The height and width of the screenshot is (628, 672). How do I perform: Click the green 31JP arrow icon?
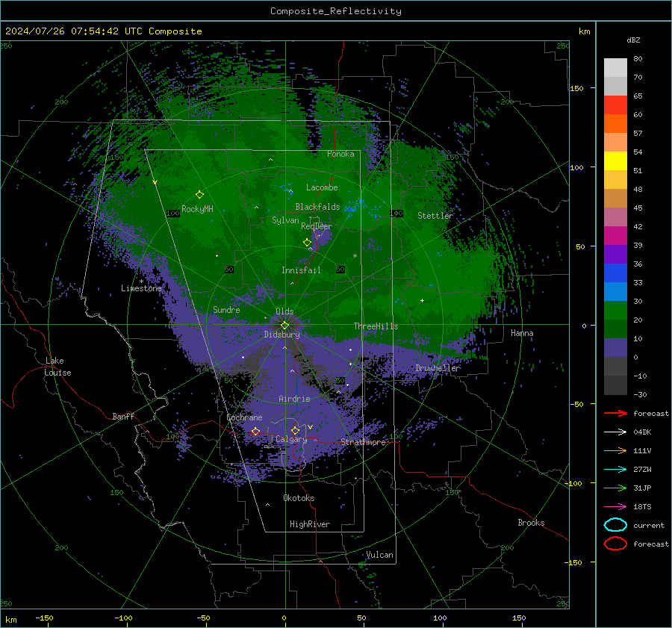click(615, 488)
